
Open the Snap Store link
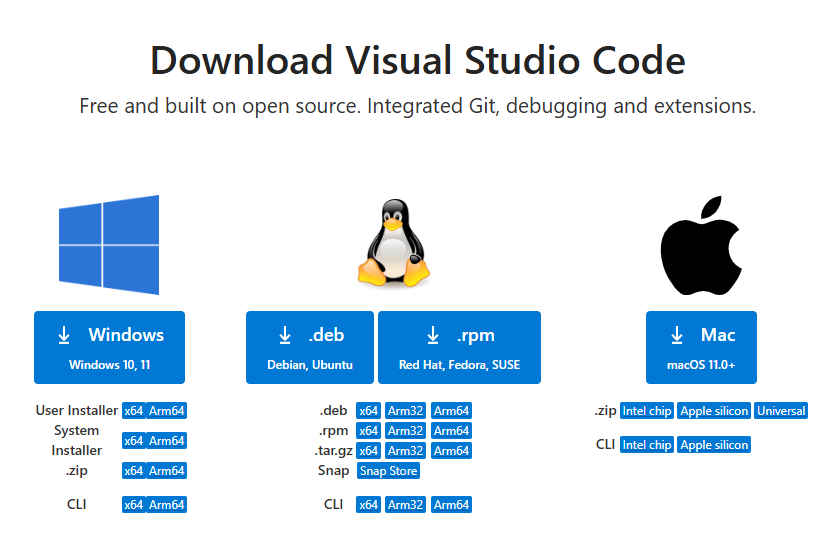[x=388, y=471]
